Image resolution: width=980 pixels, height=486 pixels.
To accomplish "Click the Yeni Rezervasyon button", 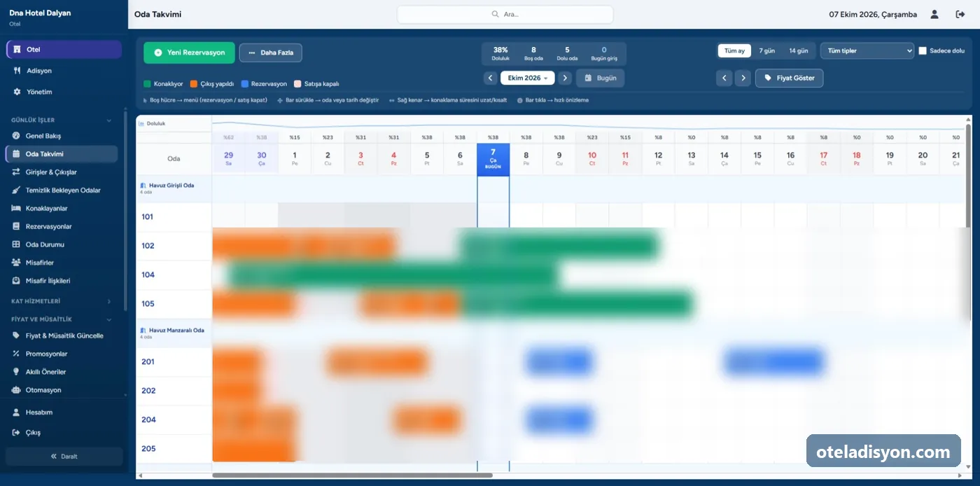I will point(189,53).
